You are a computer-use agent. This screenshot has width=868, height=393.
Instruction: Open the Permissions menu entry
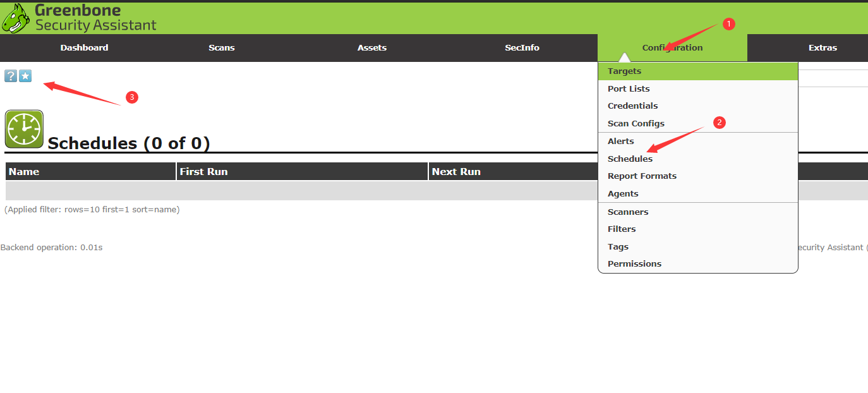point(634,264)
